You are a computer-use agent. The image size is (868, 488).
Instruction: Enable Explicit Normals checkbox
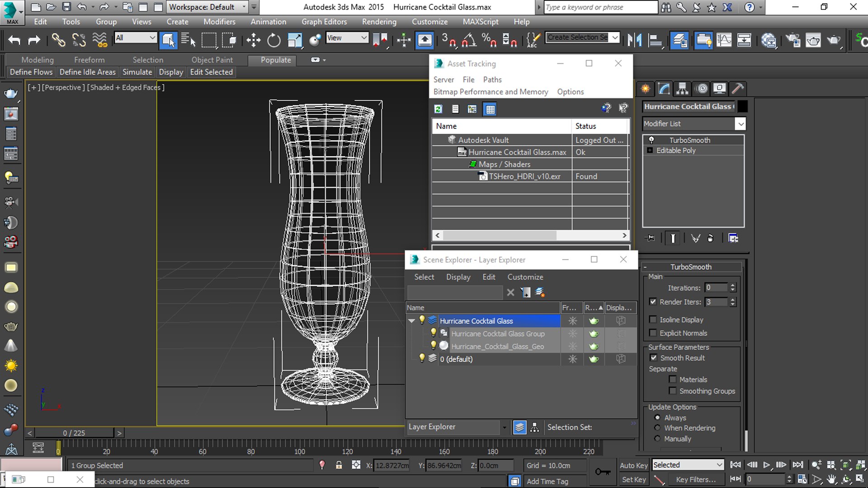(653, 333)
